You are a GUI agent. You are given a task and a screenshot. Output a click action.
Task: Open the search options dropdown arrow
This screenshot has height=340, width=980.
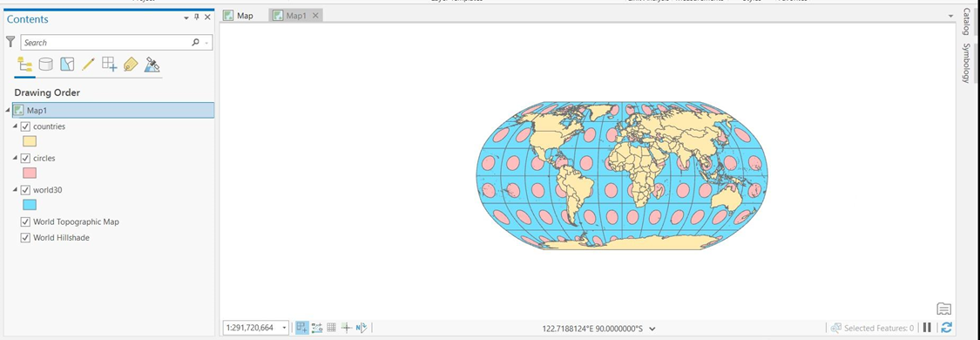click(207, 43)
